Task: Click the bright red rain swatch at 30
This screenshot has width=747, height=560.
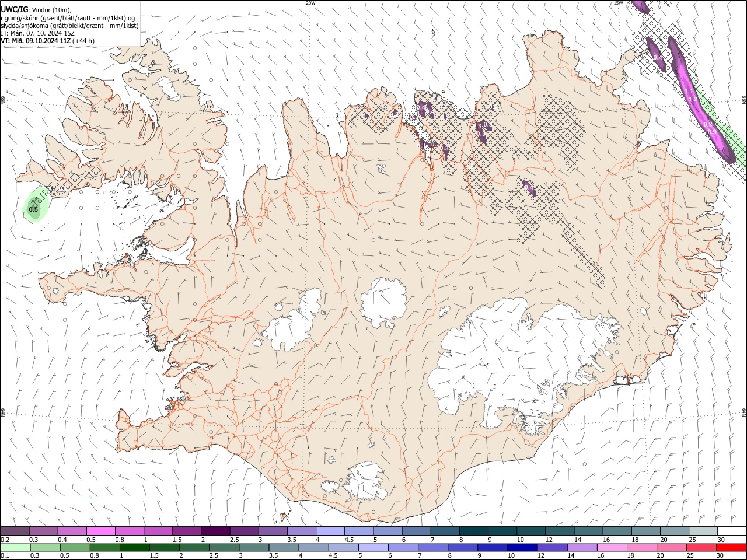Action: click(731, 547)
